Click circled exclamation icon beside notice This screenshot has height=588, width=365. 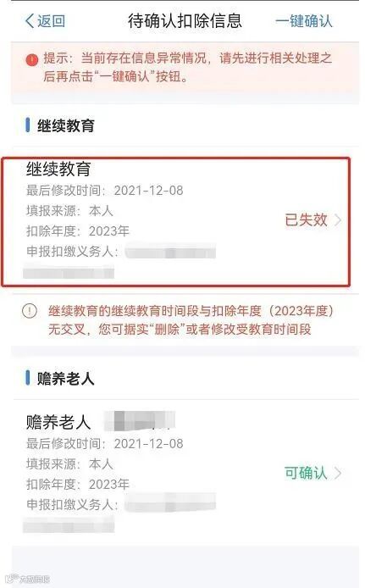[x=30, y=311]
